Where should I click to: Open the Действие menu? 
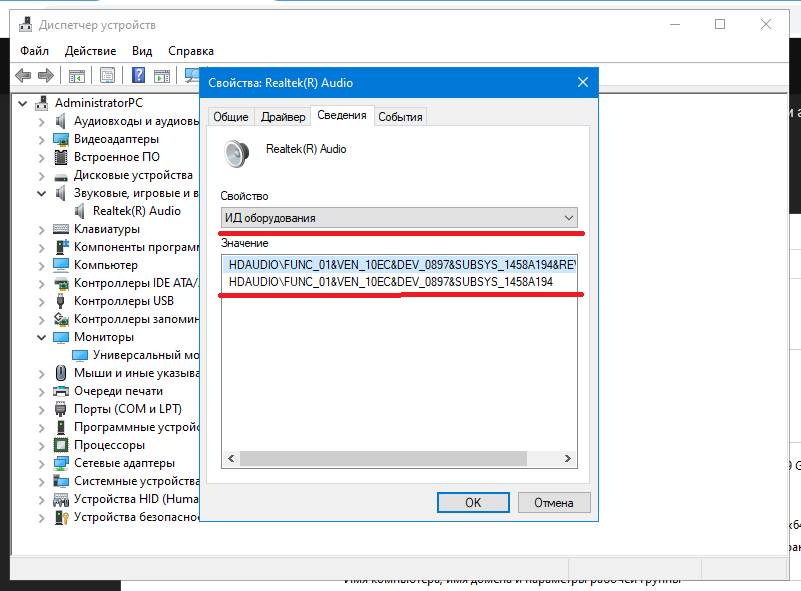90,51
